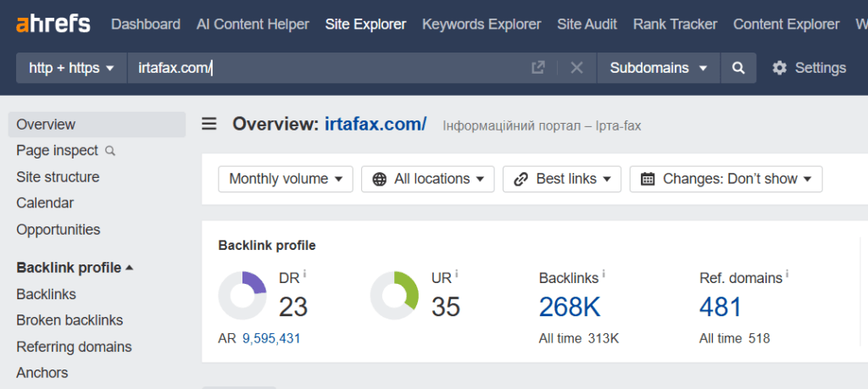Screen dimensions: 868x389
Task: Click the irtafax.com/ link in the heading
Action: point(376,124)
